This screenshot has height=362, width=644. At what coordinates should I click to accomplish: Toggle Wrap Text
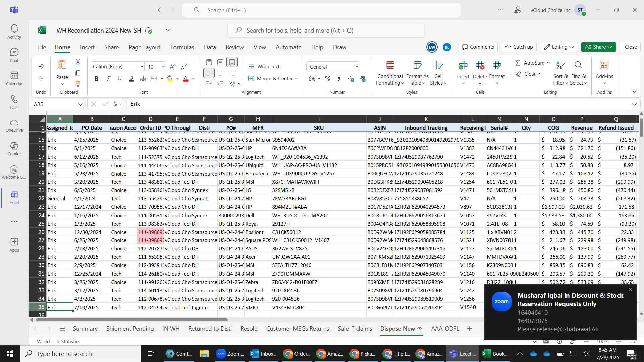[264, 67]
